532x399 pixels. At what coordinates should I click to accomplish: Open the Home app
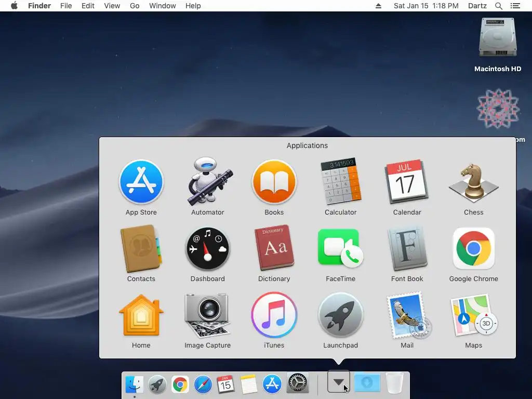(x=141, y=315)
